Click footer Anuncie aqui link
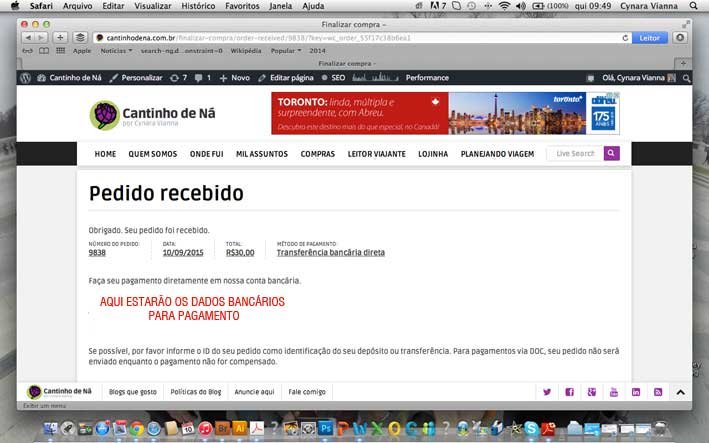This screenshot has width=709, height=443. 254,392
